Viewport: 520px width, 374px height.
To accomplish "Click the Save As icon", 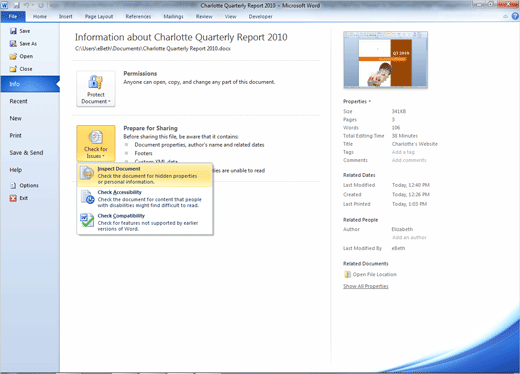I will coord(13,44).
